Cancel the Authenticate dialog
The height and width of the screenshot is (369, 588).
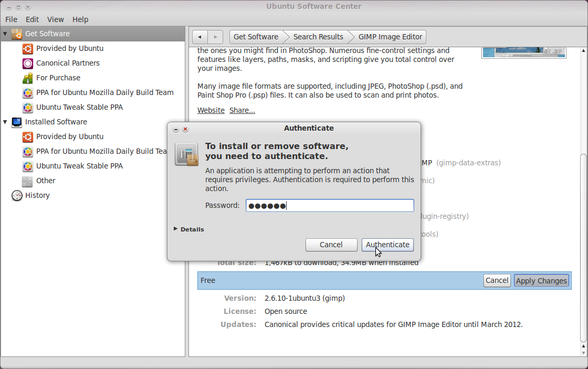point(331,245)
